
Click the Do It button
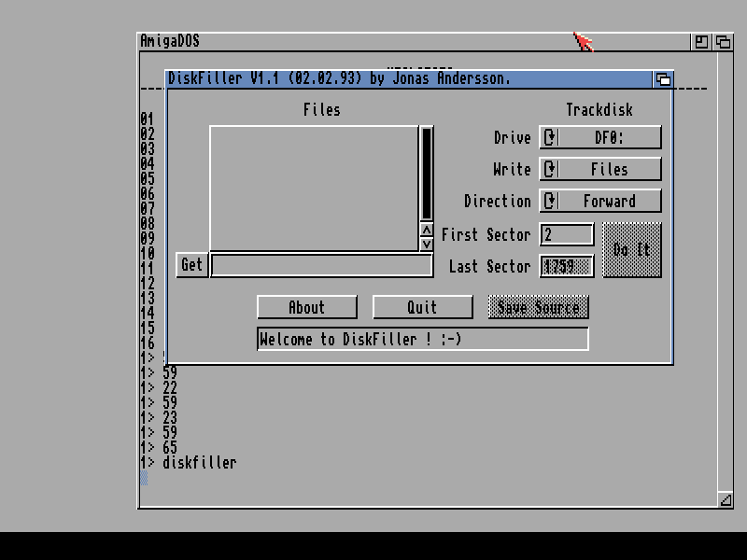(632, 250)
